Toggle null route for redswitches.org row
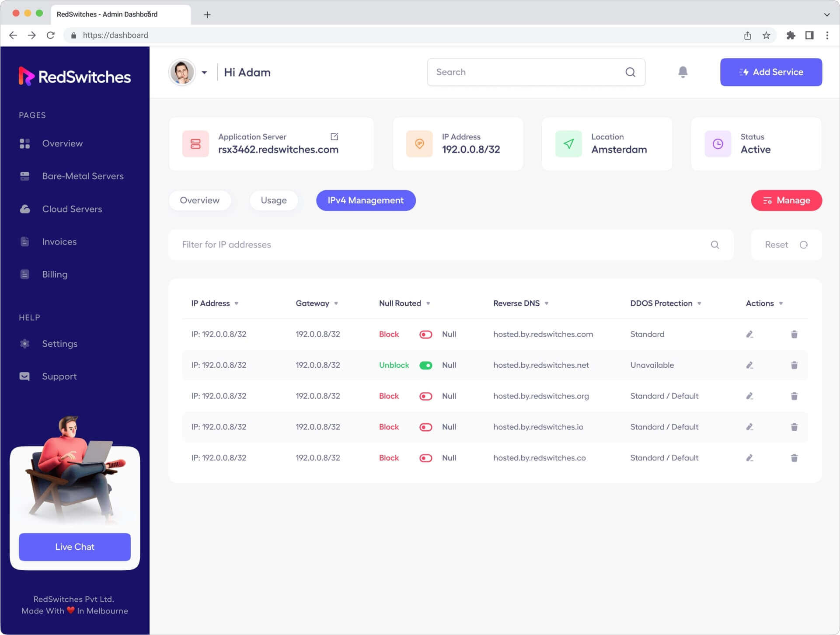 (425, 396)
